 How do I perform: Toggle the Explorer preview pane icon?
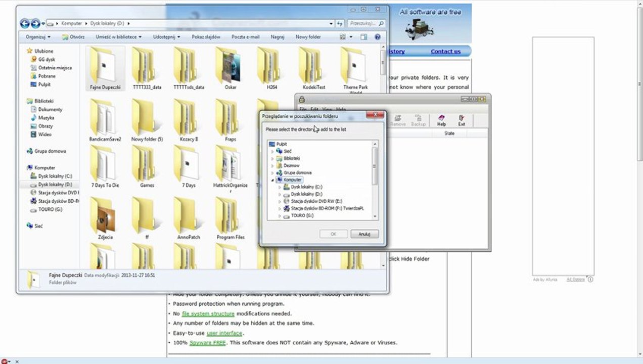pyautogui.click(x=364, y=37)
